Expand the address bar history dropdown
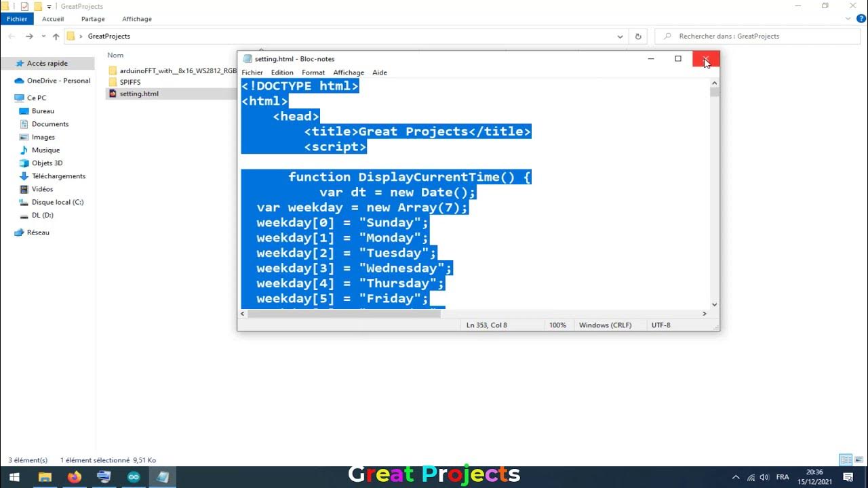 (620, 37)
